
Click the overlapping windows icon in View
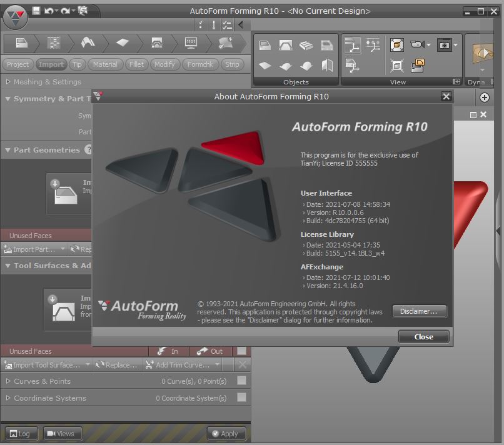point(418,66)
